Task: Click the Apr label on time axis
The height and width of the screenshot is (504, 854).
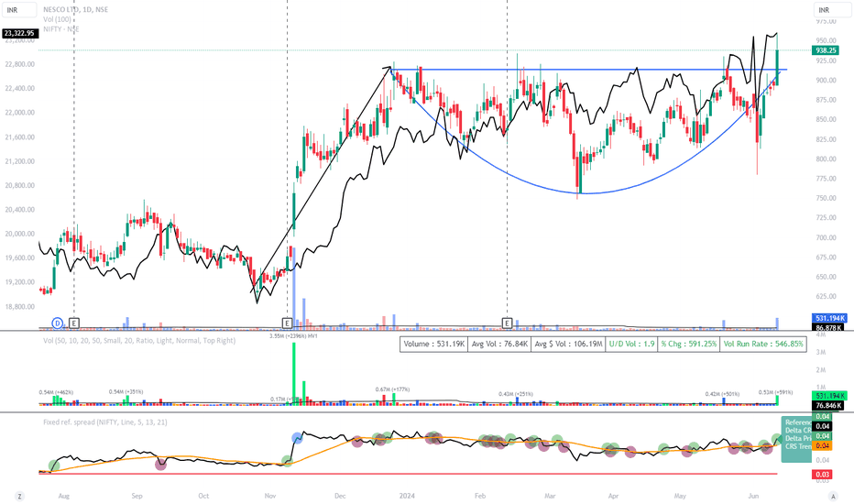Action: tap(613, 496)
